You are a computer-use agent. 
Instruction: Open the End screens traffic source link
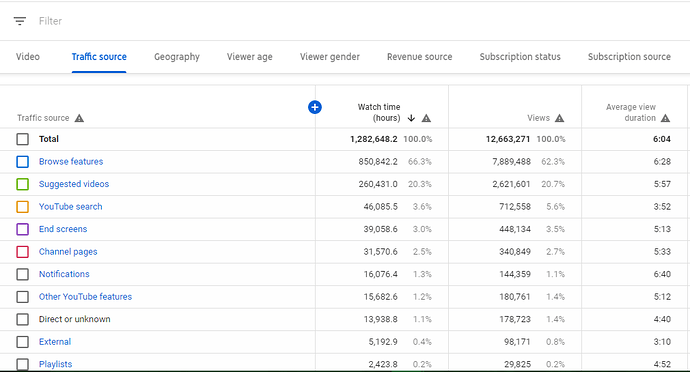pyautogui.click(x=63, y=229)
